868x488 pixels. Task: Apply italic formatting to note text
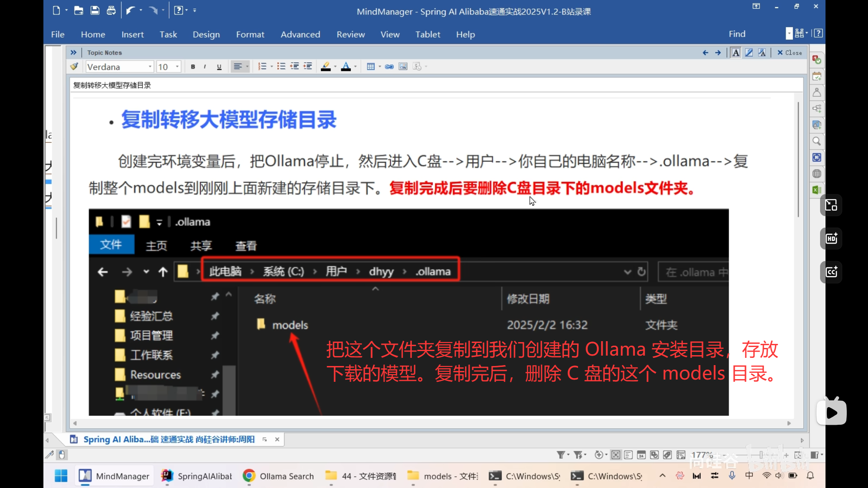click(205, 66)
